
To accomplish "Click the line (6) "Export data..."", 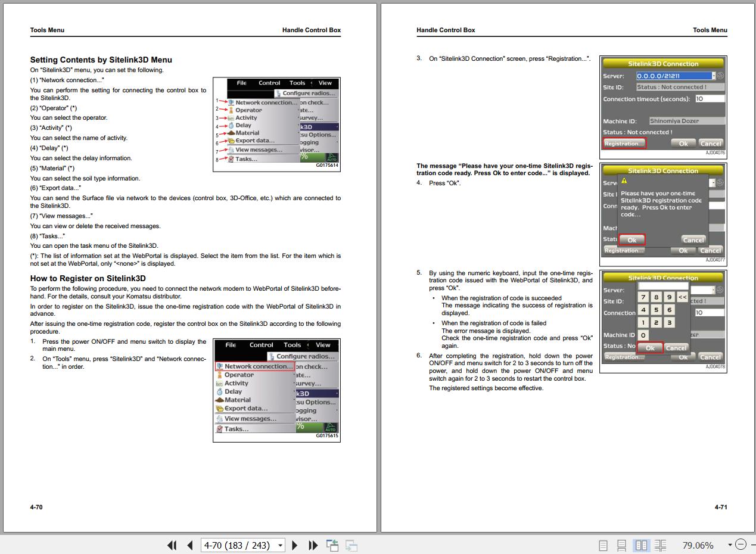I will point(55,188).
